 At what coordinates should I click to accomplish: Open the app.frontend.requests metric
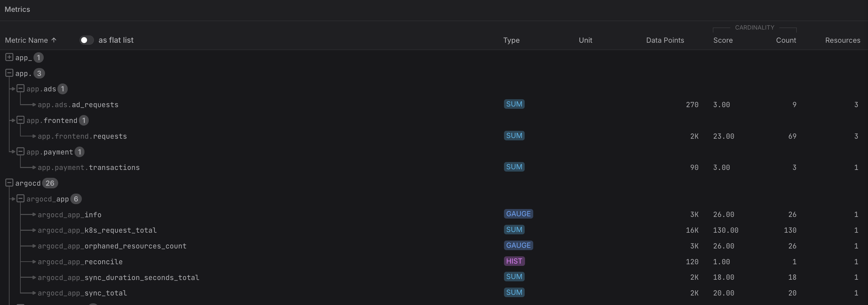click(x=82, y=136)
